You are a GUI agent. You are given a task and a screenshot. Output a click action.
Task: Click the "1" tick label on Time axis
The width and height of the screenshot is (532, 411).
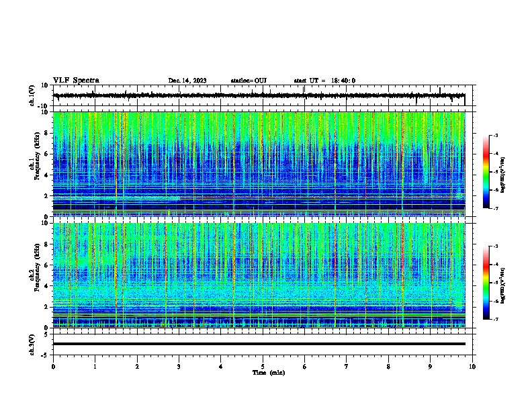[95, 367]
